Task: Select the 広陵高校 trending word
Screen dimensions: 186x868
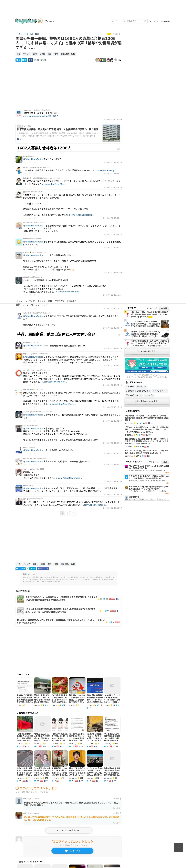Action: coord(130,387)
